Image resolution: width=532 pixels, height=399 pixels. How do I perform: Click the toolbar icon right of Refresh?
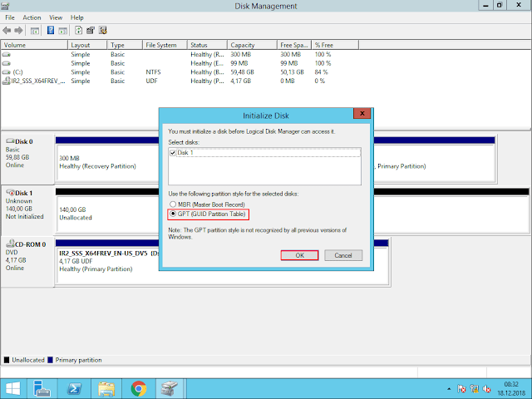[x=91, y=31]
